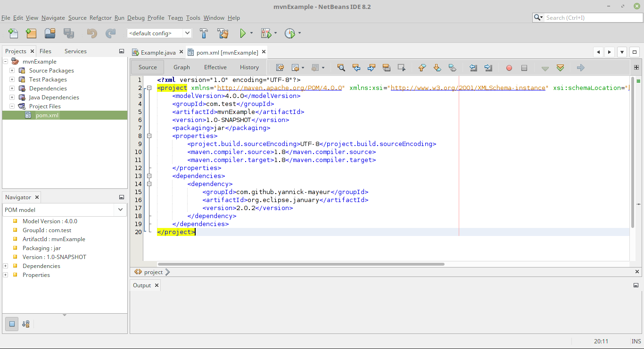
Task: Click Shift Line Right icon
Action: point(488,68)
